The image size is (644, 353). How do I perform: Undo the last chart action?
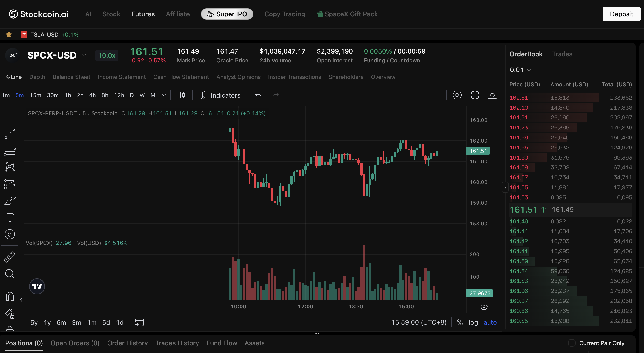[x=258, y=95]
